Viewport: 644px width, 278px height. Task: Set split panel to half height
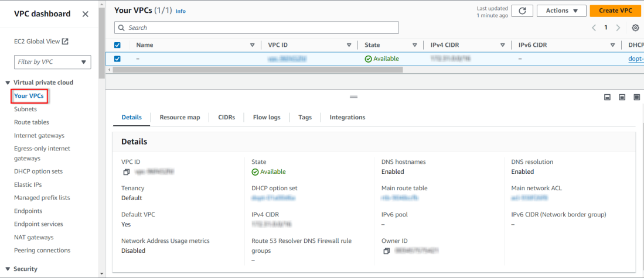(x=622, y=97)
